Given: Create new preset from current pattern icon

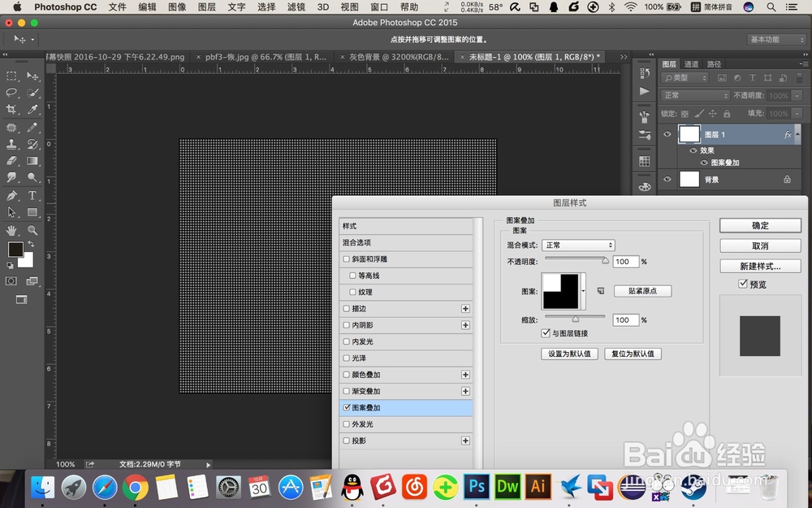Looking at the screenshot, I should [601, 291].
